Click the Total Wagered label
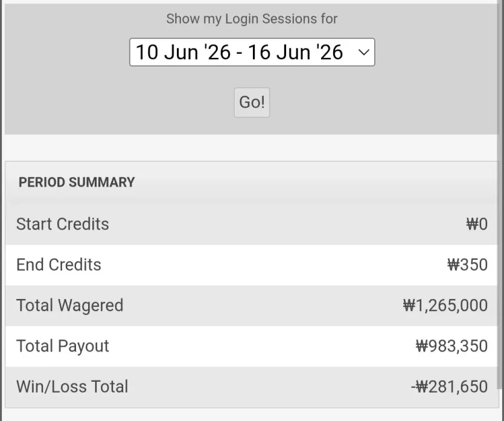This screenshot has height=421, width=504. [x=70, y=305]
